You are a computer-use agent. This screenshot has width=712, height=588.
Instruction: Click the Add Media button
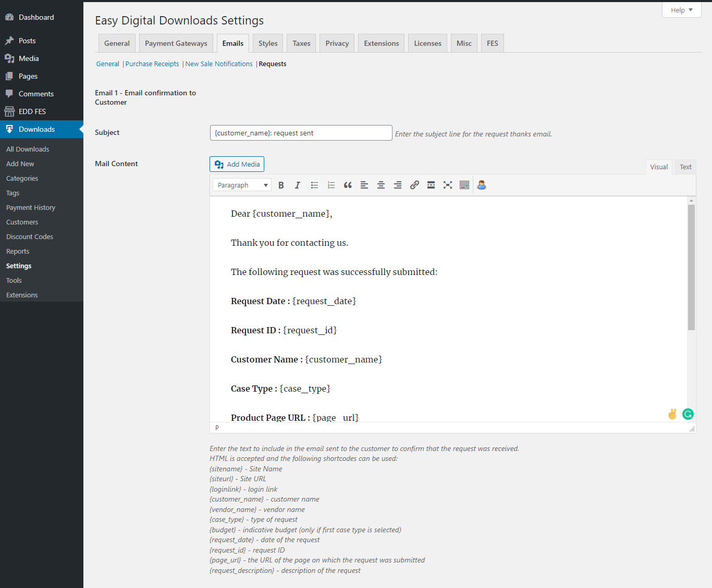tap(237, 164)
